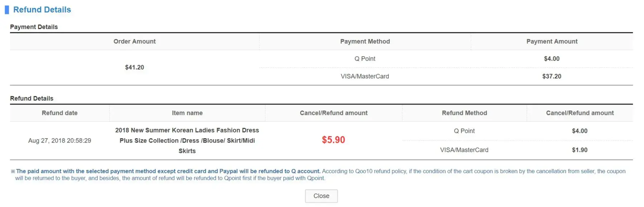
Task: Click the Refund date column header
Action: (x=59, y=113)
